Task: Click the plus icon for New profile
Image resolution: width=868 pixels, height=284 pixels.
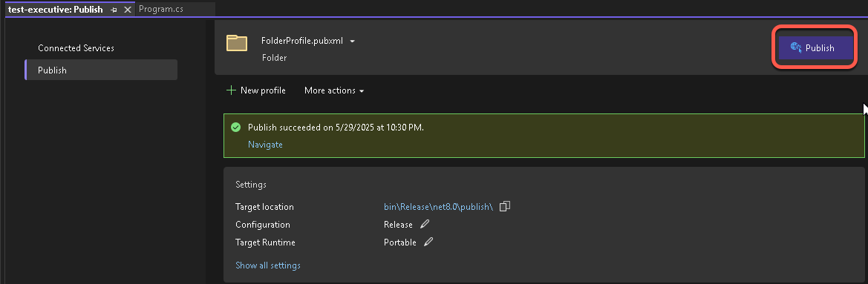Action: point(232,90)
